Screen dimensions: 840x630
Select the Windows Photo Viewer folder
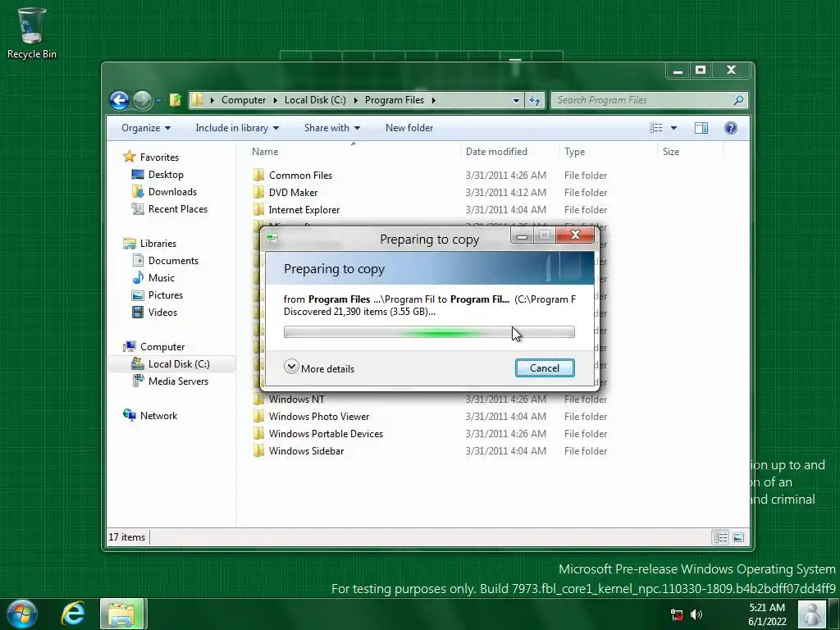319,416
